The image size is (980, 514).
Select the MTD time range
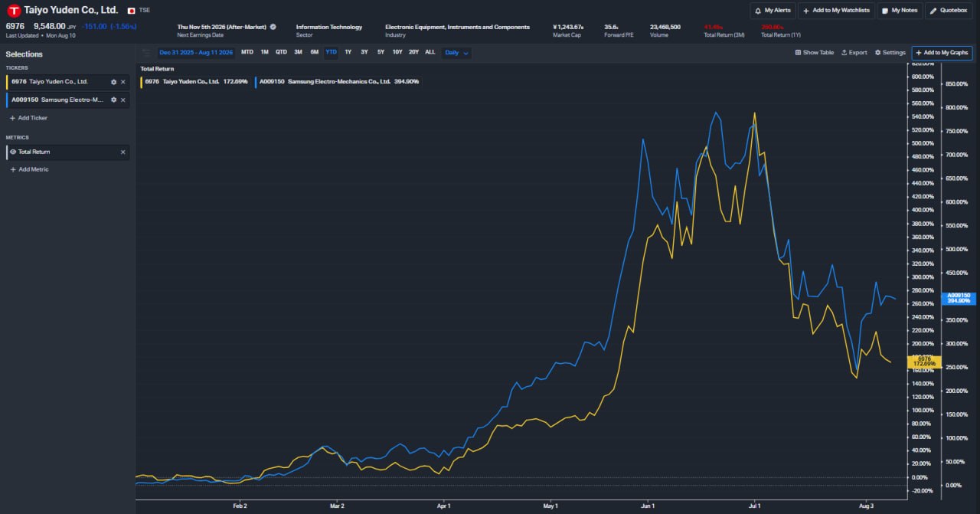tap(247, 52)
